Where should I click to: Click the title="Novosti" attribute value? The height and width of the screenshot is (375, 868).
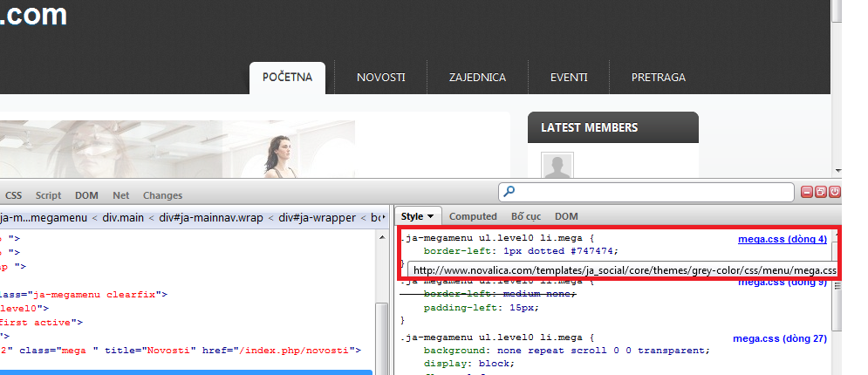pos(169,350)
